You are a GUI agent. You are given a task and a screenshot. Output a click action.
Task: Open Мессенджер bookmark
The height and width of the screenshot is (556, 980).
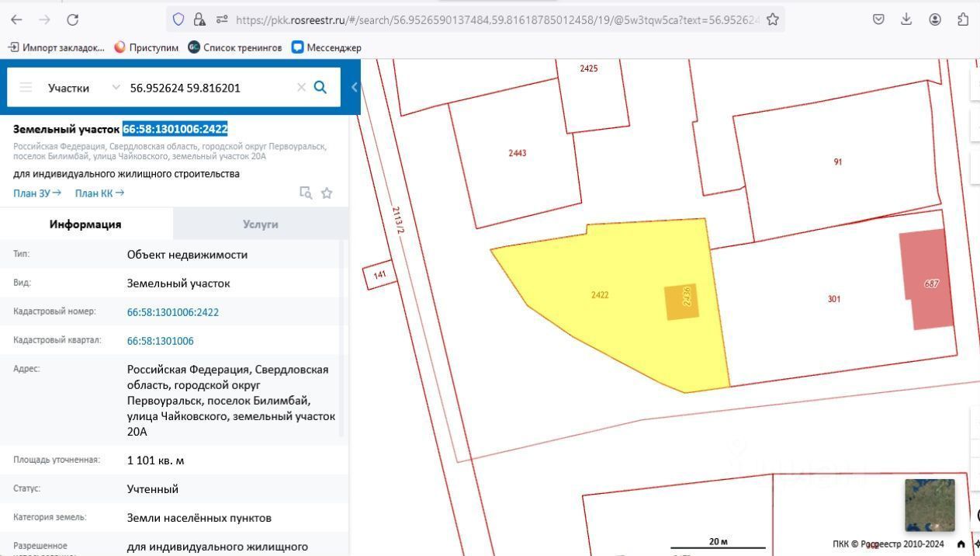[x=326, y=47]
